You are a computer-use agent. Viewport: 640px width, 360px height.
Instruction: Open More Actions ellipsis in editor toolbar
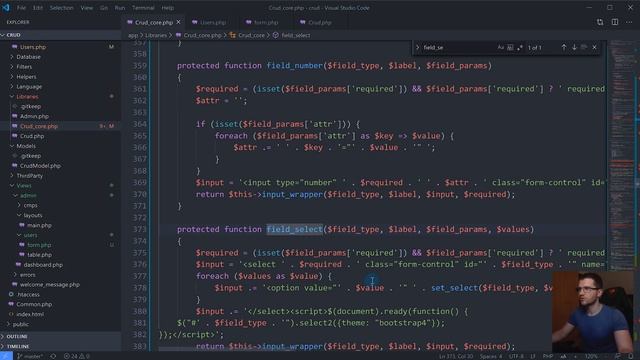[629, 22]
